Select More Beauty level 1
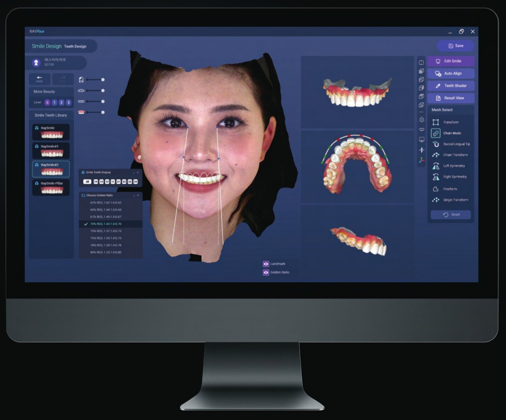This screenshot has width=506, height=420. click(x=54, y=103)
